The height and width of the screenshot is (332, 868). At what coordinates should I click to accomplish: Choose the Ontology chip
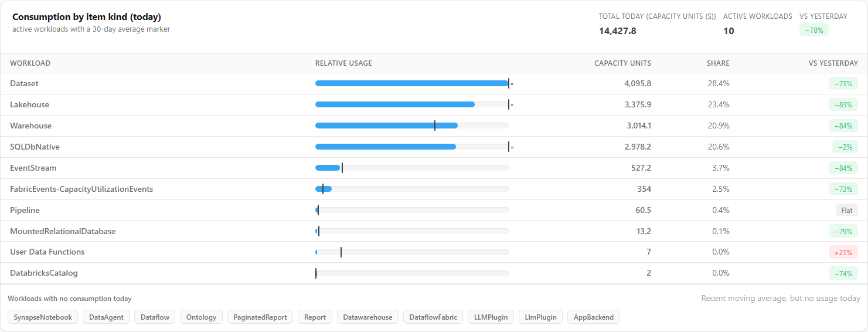201,317
